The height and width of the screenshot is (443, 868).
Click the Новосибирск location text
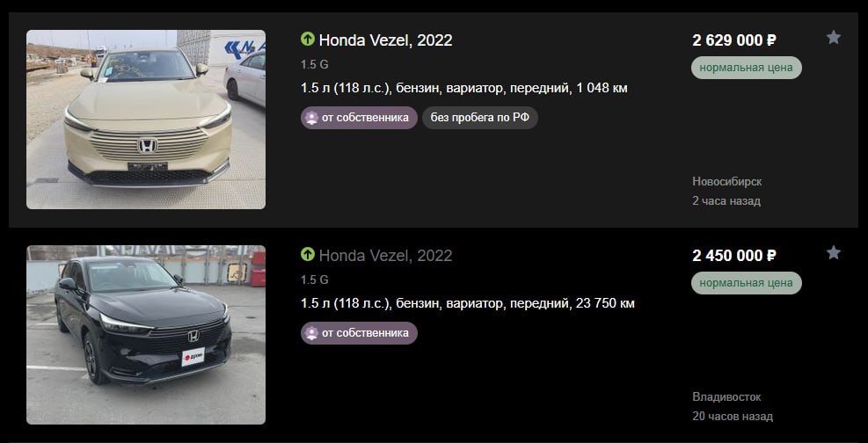click(727, 181)
